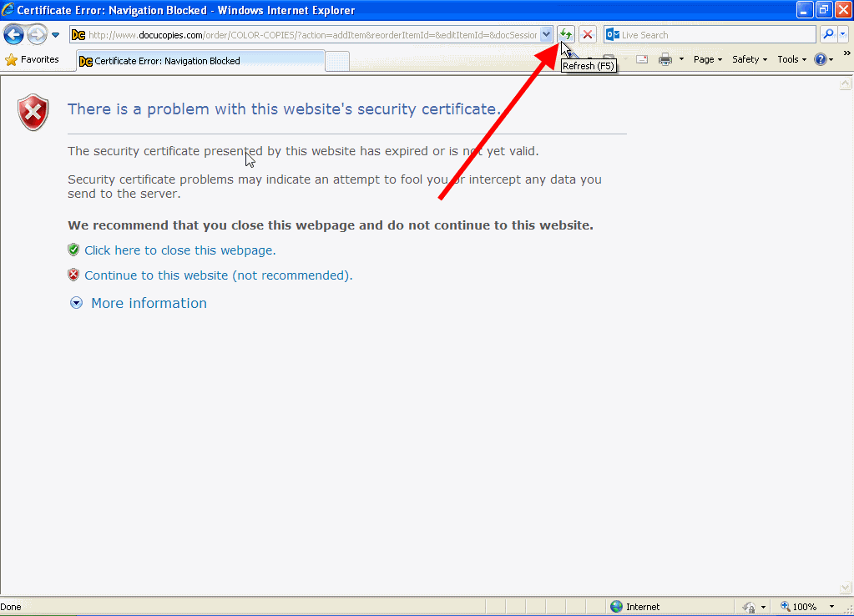Restore down the Internet Explorer window

tap(823, 10)
